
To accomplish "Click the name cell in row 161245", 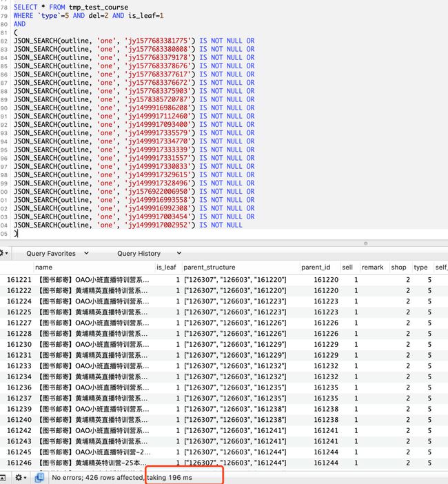I will click(x=94, y=452).
